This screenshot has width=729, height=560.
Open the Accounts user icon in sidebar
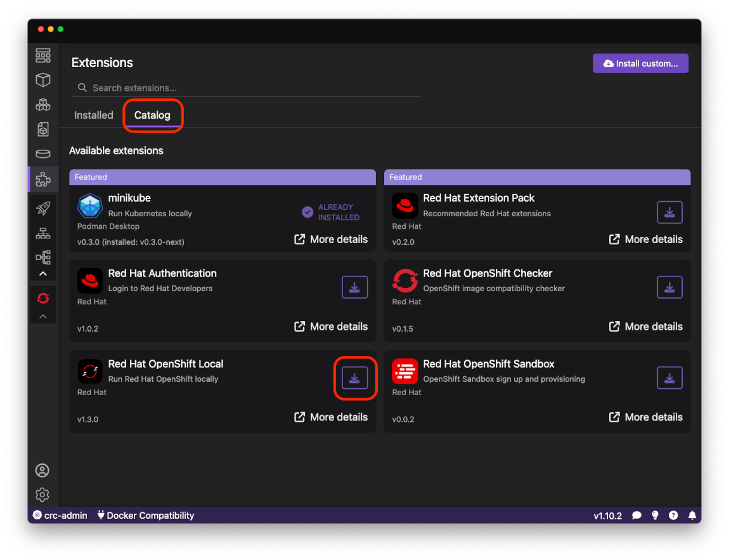[x=42, y=471]
